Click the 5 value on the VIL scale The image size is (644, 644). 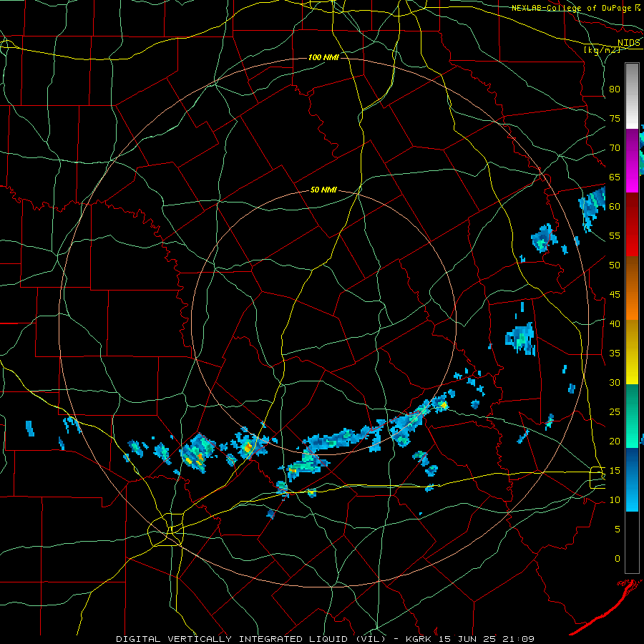(618, 530)
